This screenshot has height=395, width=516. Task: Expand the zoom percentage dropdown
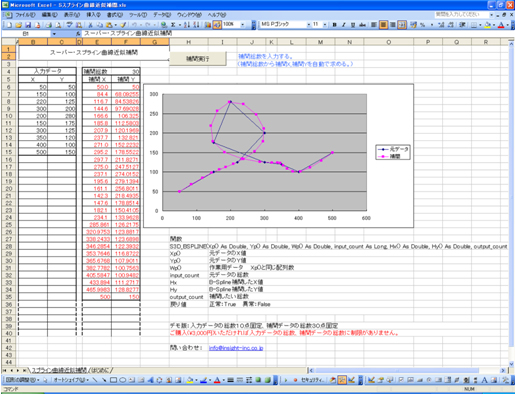(x=242, y=24)
